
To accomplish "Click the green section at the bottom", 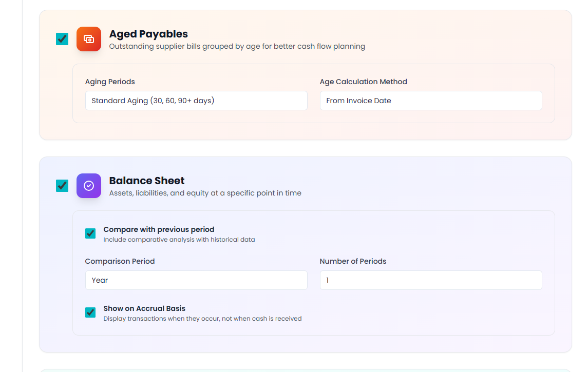I will [306, 370].
